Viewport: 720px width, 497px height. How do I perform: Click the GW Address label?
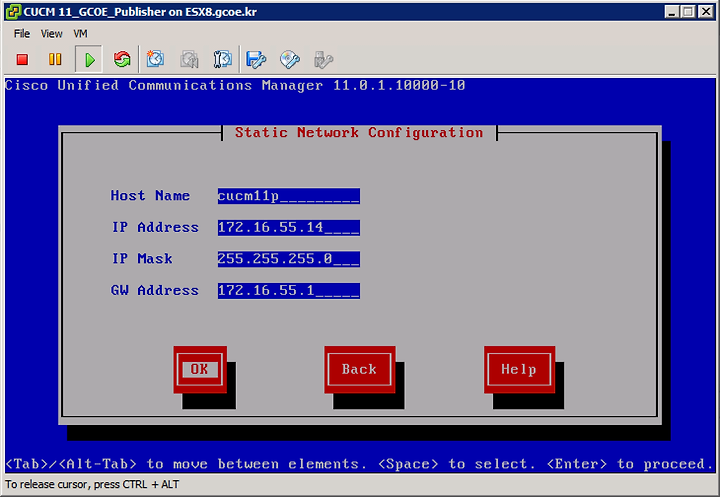click(x=155, y=290)
